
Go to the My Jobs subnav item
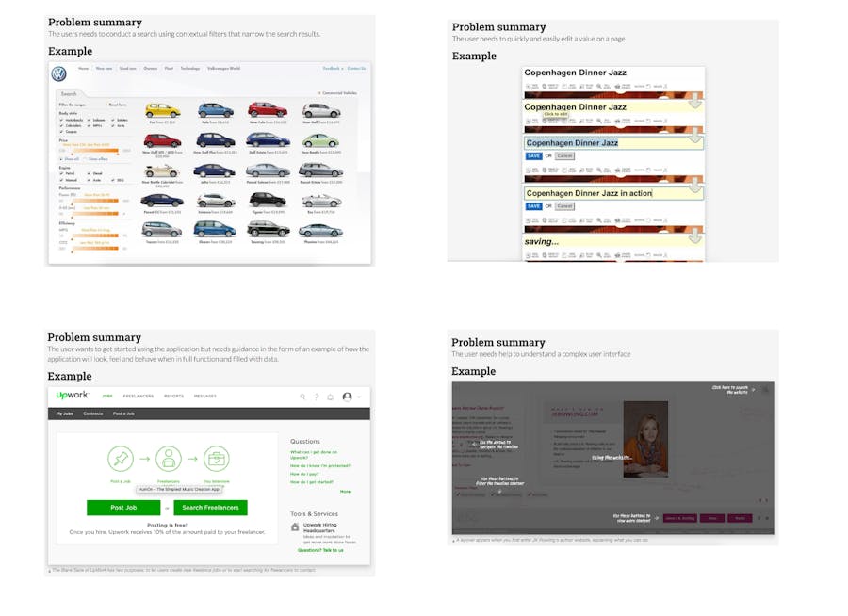pyautogui.click(x=64, y=413)
